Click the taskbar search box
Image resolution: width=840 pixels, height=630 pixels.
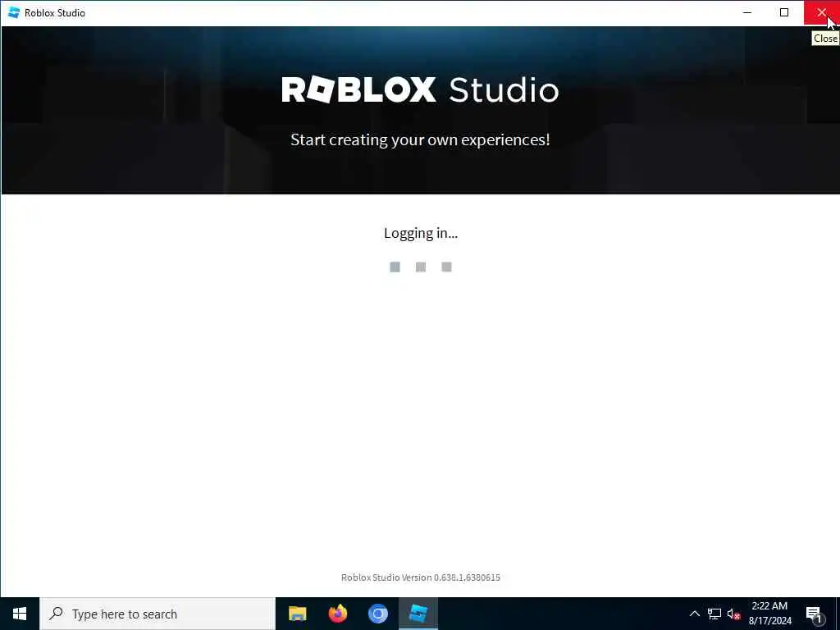[157, 614]
